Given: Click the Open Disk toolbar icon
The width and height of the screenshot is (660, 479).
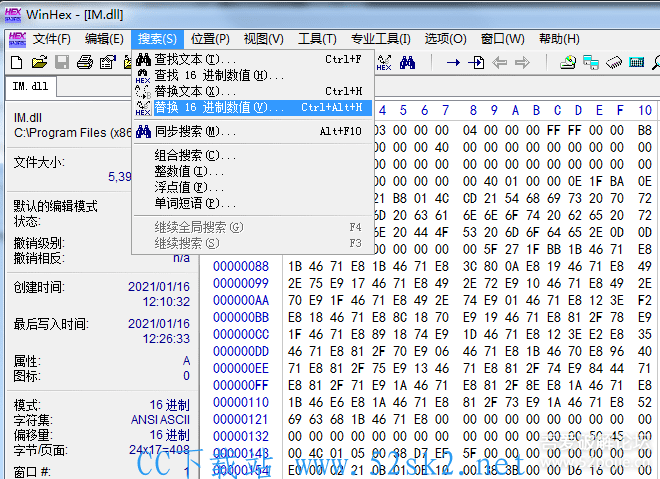Looking at the screenshot, I should (x=568, y=63).
